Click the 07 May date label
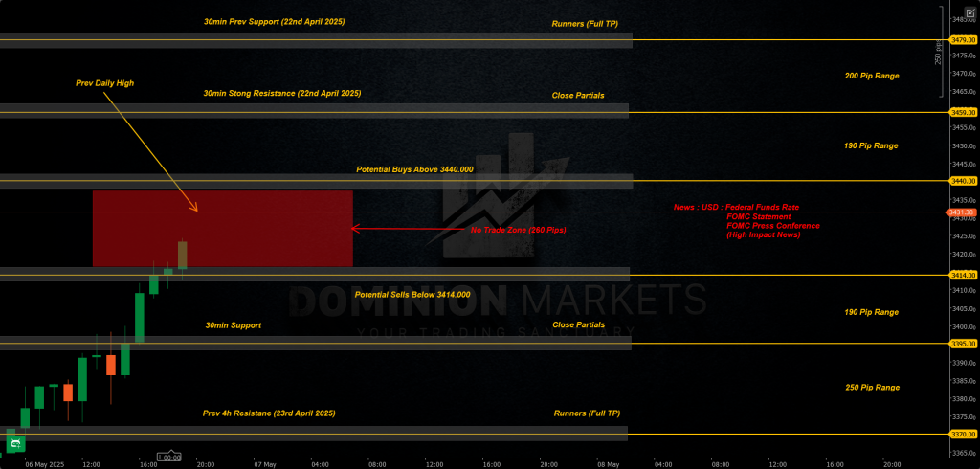980x469 pixels. [x=266, y=464]
